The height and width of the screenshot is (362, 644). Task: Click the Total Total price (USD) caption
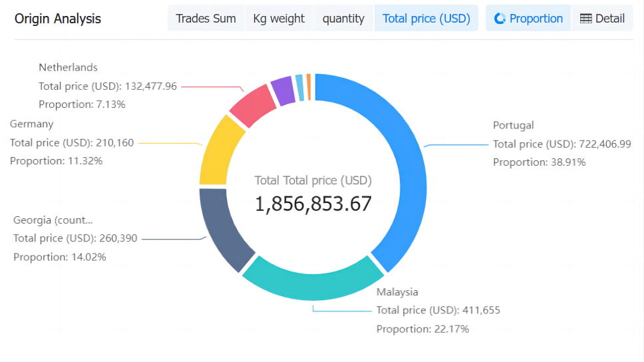(313, 180)
